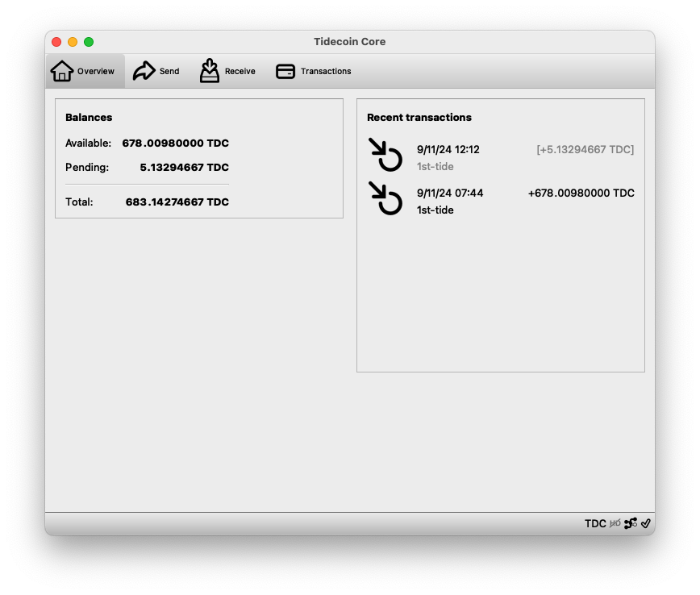Open the +678.00980000 TDC transaction
The image size is (700, 595).
click(x=581, y=193)
